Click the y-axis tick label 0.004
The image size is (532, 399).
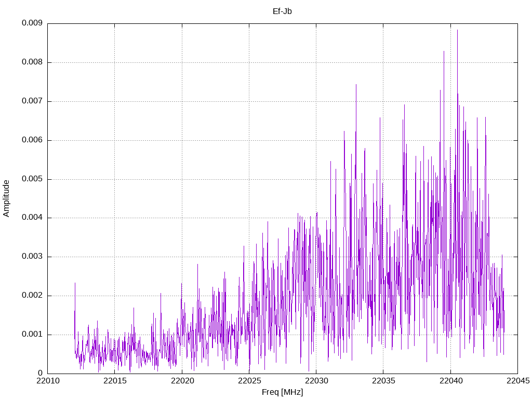[32, 218]
